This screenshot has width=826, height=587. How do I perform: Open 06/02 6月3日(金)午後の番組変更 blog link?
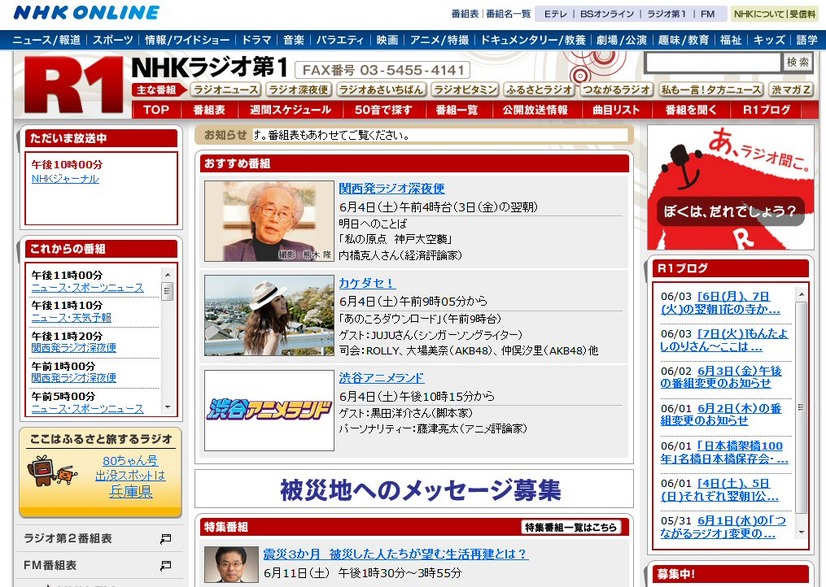click(721, 377)
